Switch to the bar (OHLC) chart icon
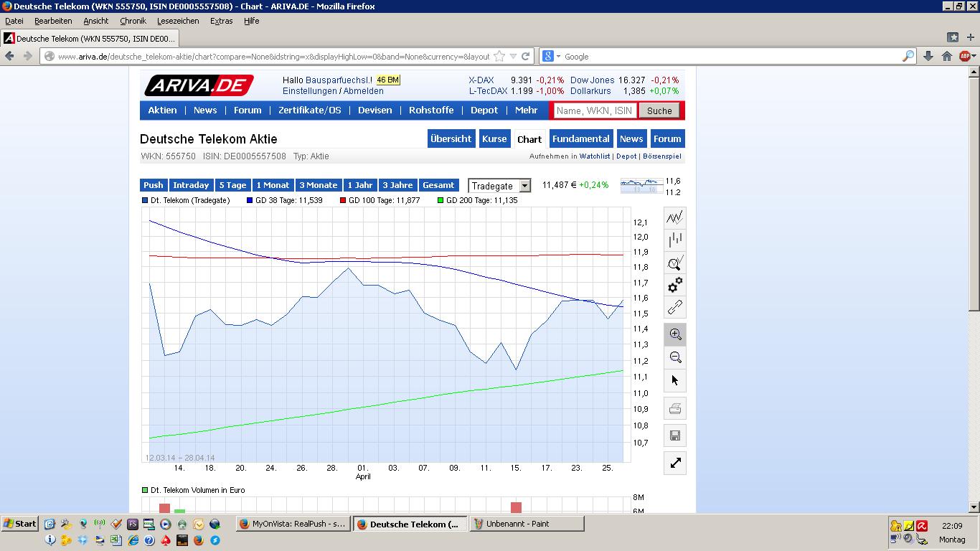Screen dimensions: 980x551 point(674,240)
